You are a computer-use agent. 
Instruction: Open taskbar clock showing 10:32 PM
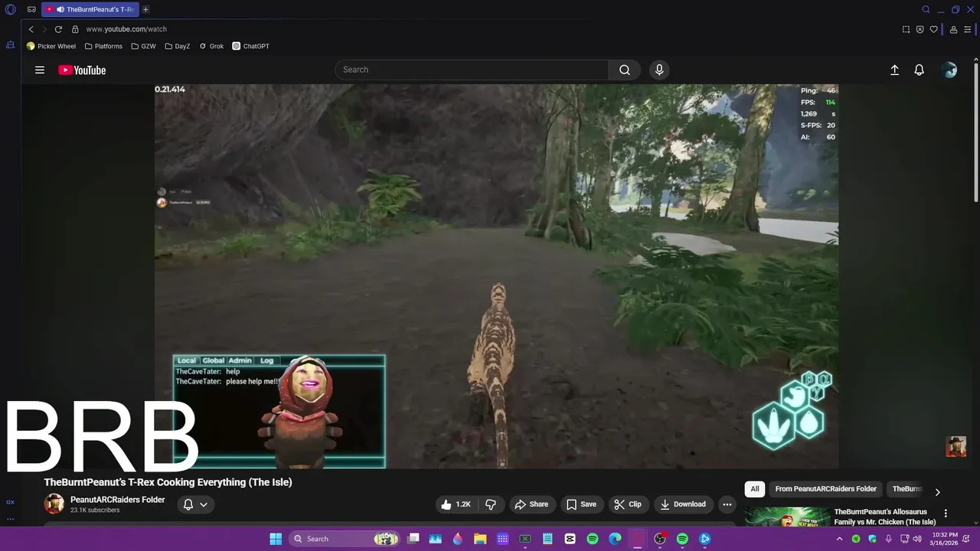pos(945,539)
